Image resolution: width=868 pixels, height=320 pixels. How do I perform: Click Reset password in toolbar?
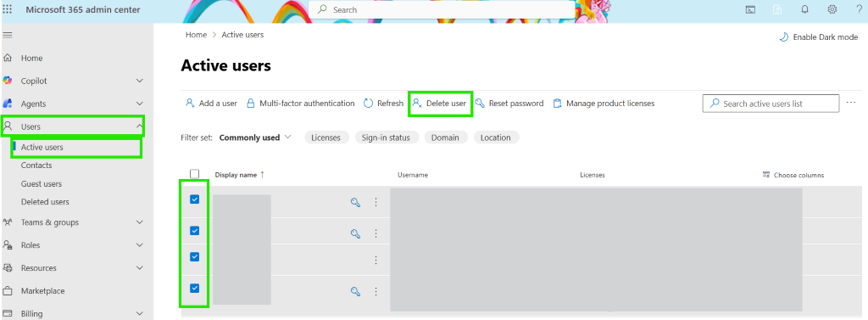click(x=509, y=104)
